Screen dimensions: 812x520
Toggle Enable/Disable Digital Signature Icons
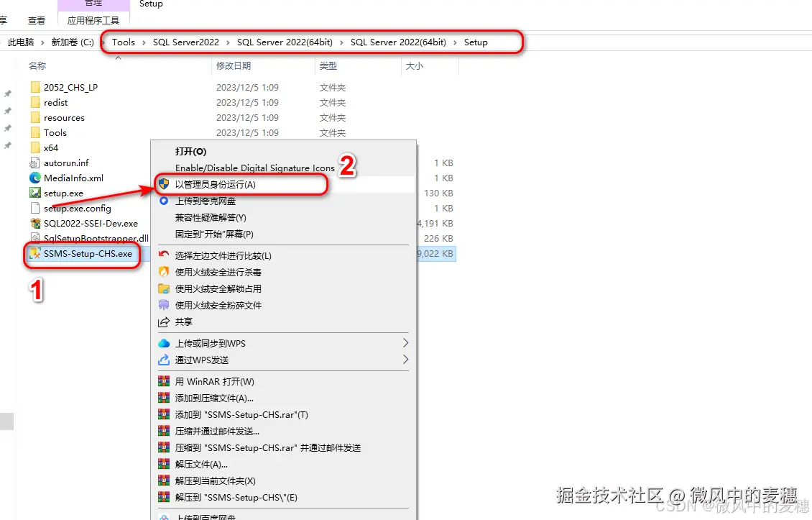point(255,167)
